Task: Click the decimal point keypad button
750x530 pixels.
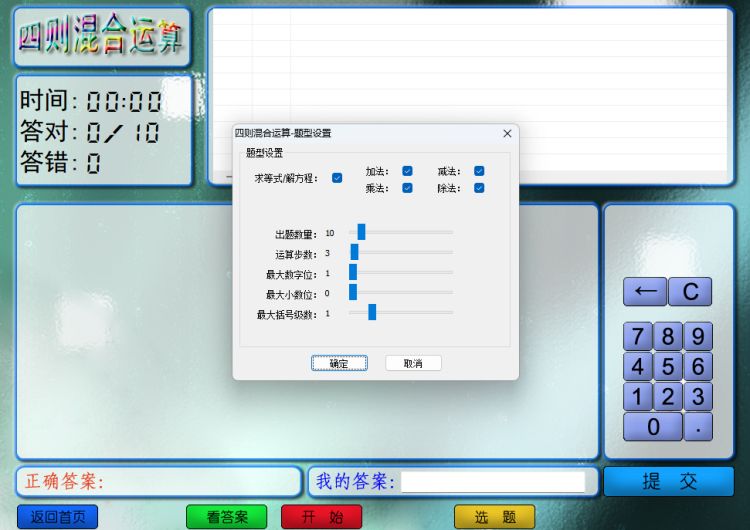Action: click(x=698, y=427)
